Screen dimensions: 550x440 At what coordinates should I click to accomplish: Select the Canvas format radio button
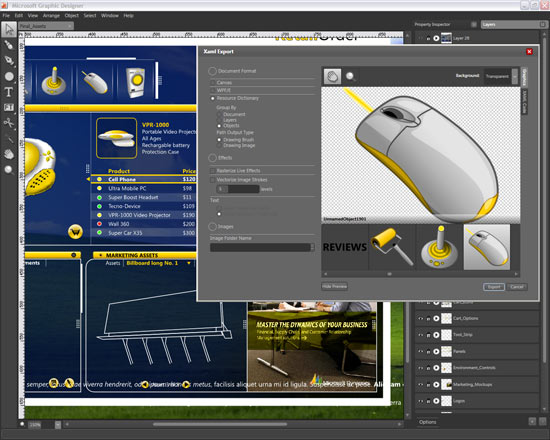[213, 82]
